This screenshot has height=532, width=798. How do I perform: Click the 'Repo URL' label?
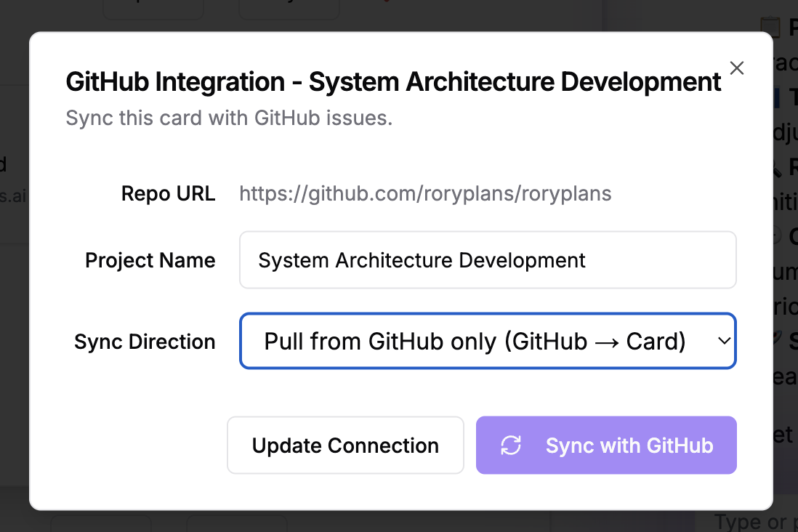(x=168, y=194)
